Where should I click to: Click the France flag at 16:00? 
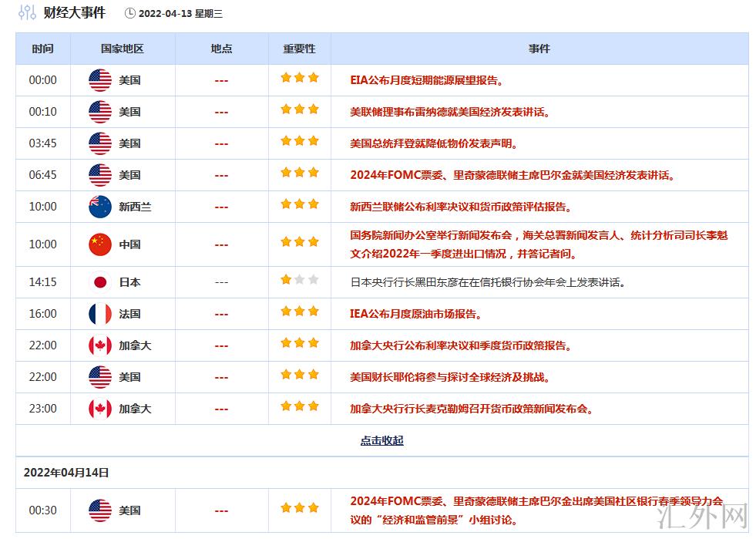100,314
